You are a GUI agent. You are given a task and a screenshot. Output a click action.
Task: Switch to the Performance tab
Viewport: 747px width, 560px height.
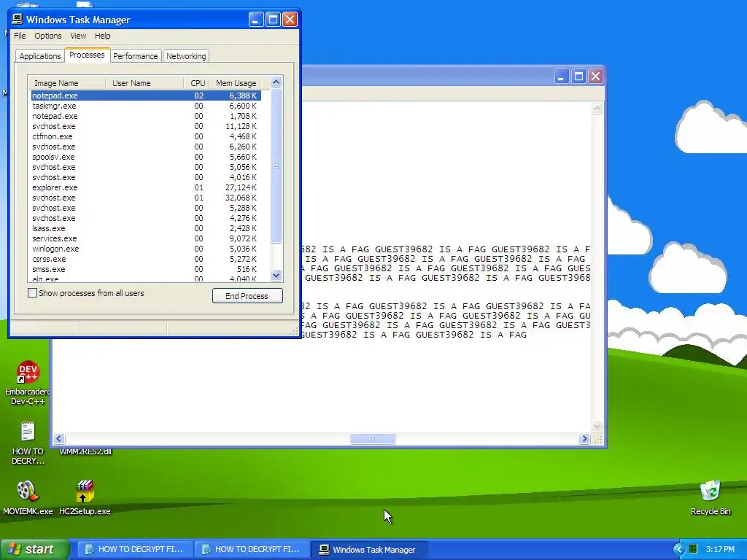click(x=135, y=55)
